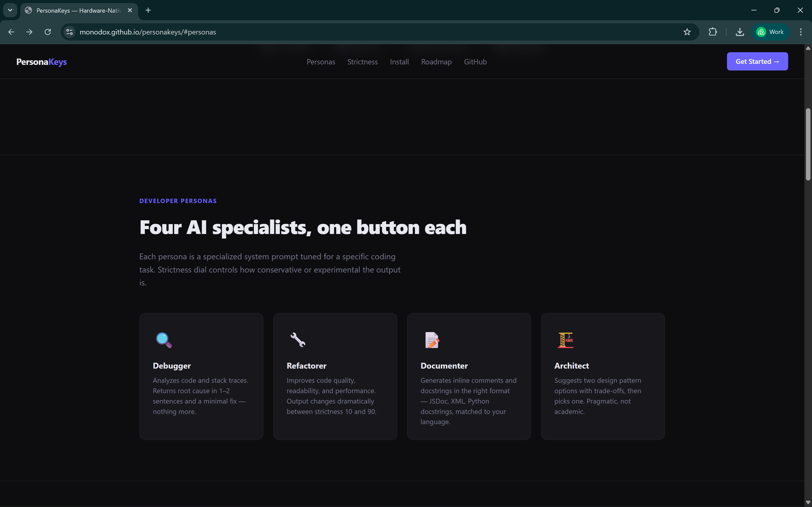
Task: Click the Refactorer wrench icon
Action: 298,340
